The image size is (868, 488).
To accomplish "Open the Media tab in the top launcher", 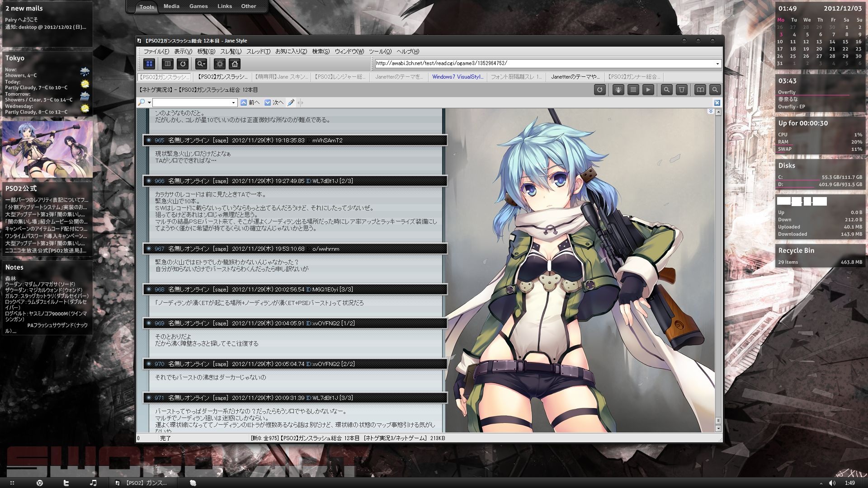I will (x=171, y=6).
